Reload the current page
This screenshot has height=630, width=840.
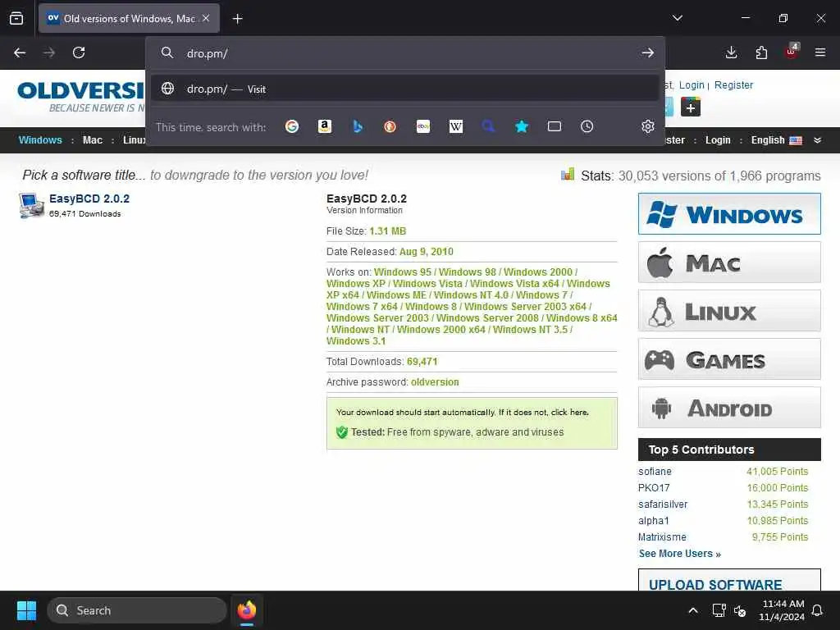tap(79, 52)
